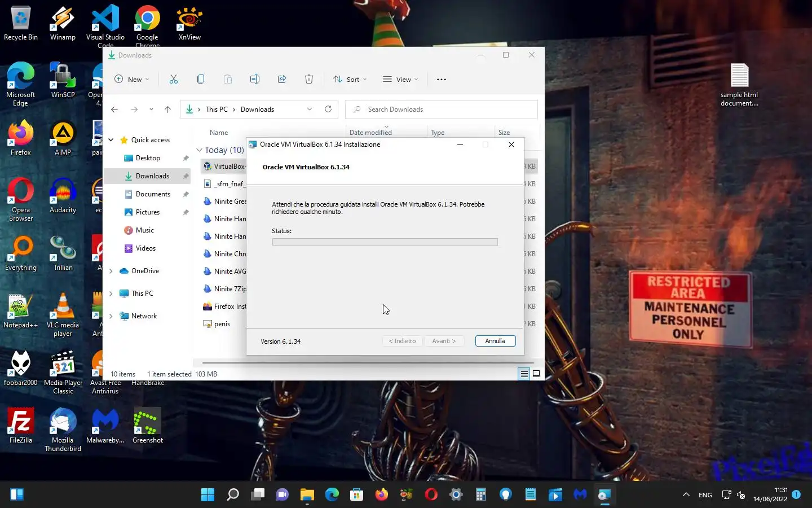812x508 pixels.
Task: Click the Windows Start button on taskbar
Action: tap(208, 495)
